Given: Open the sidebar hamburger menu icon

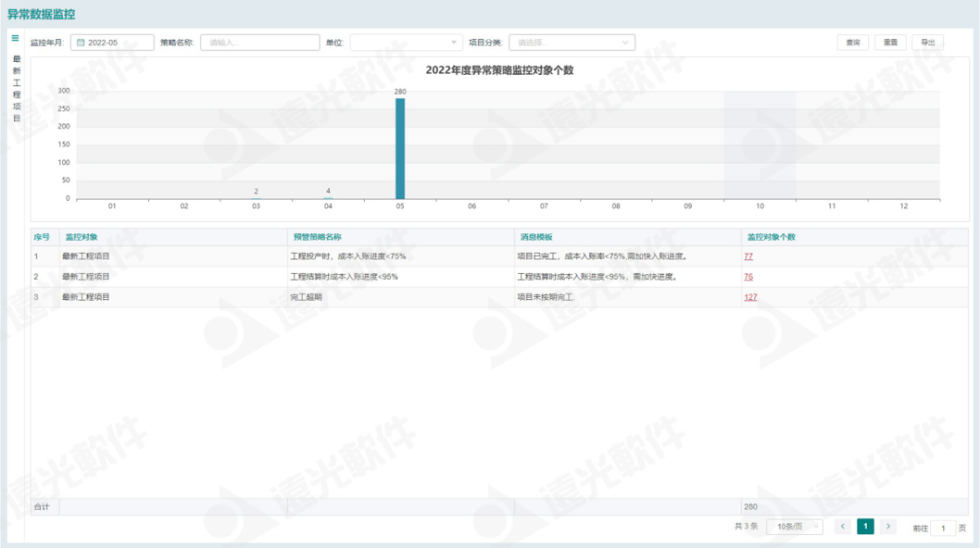Looking at the screenshot, I should (13, 39).
